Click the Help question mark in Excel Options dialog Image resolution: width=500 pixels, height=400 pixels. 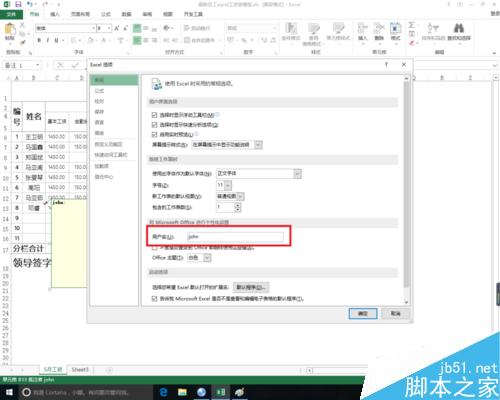pos(386,65)
